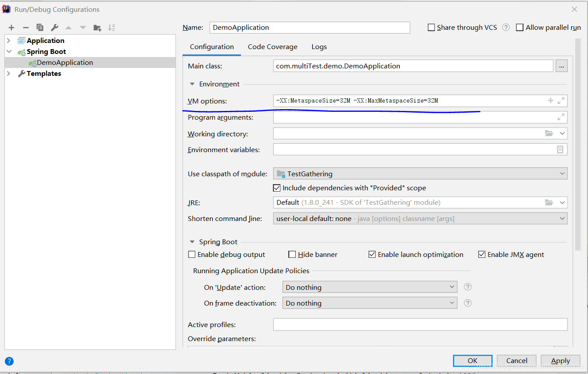Open edit defaults wrench icon
The image size is (588, 374).
pyautogui.click(x=54, y=28)
